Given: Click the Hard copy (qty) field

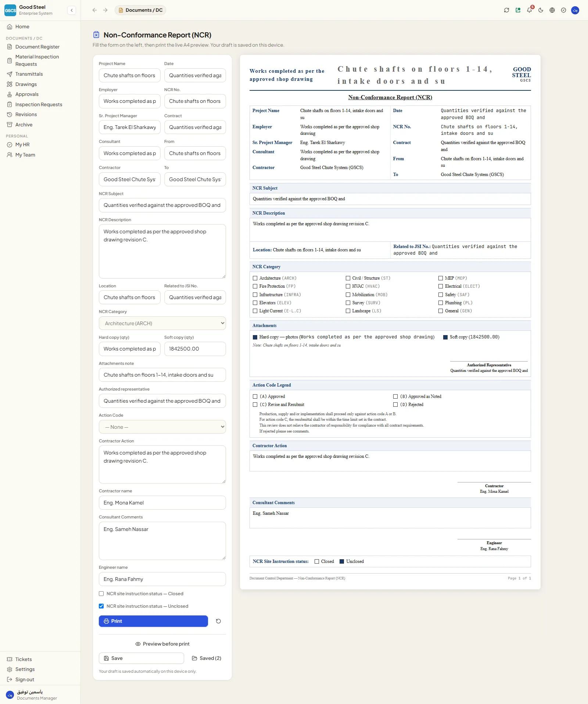Looking at the screenshot, I should pos(130,349).
